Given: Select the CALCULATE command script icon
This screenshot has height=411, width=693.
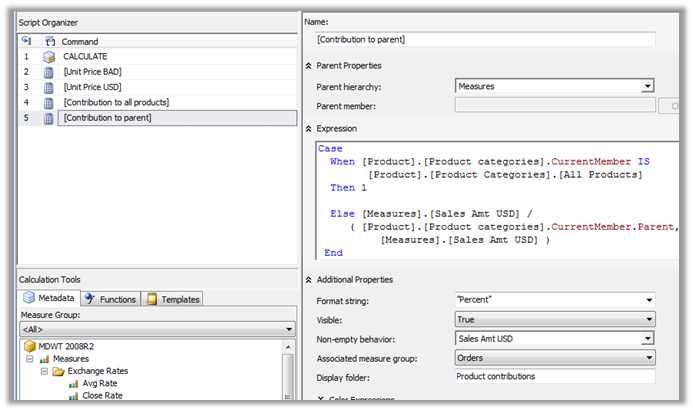Looking at the screenshot, I should [x=49, y=57].
